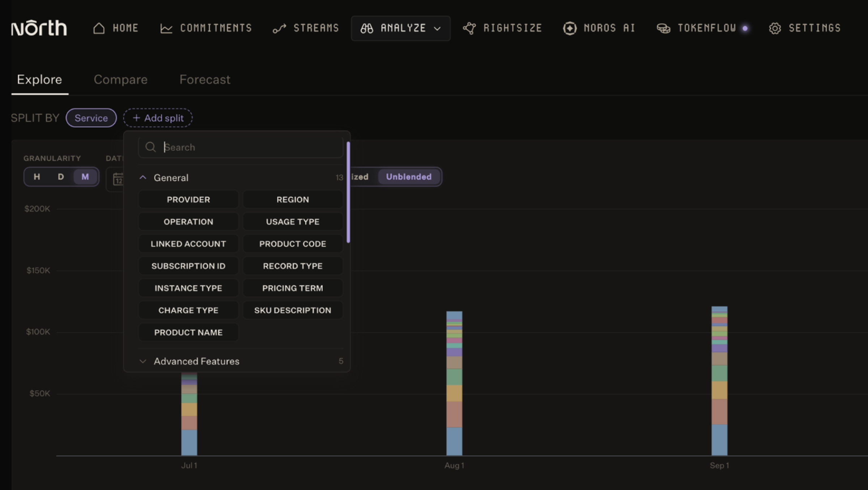Focus the split Search field
868x490 pixels.
pos(241,147)
